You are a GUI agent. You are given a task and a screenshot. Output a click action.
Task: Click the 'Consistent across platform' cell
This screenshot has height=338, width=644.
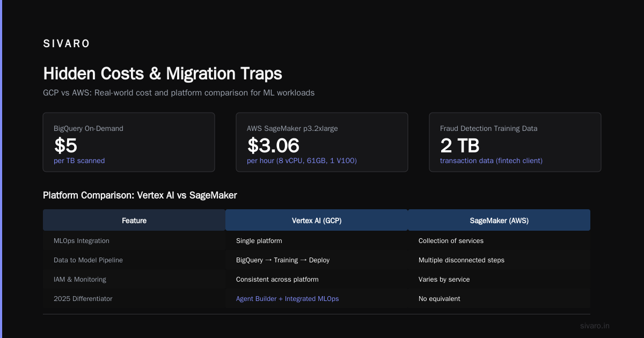pos(277,280)
